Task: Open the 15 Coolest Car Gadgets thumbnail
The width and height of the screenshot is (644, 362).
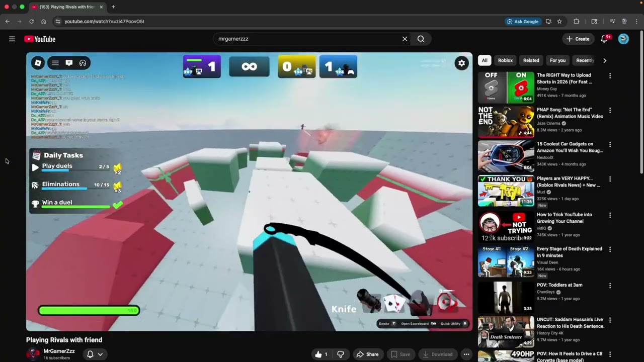Action: (x=506, y=156)
